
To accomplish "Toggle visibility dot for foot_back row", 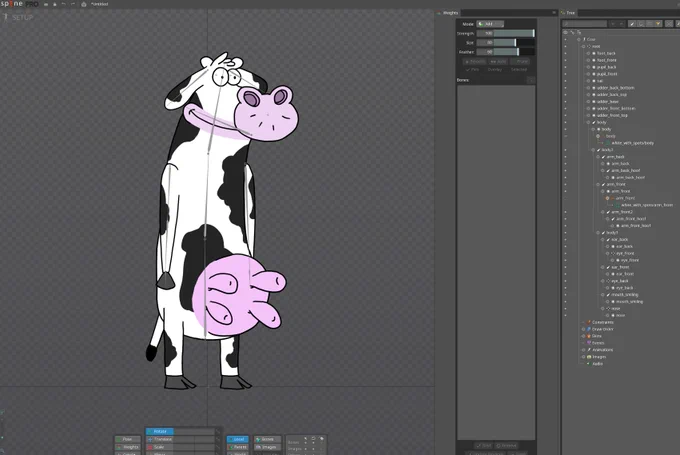I will tap(565, 53).
